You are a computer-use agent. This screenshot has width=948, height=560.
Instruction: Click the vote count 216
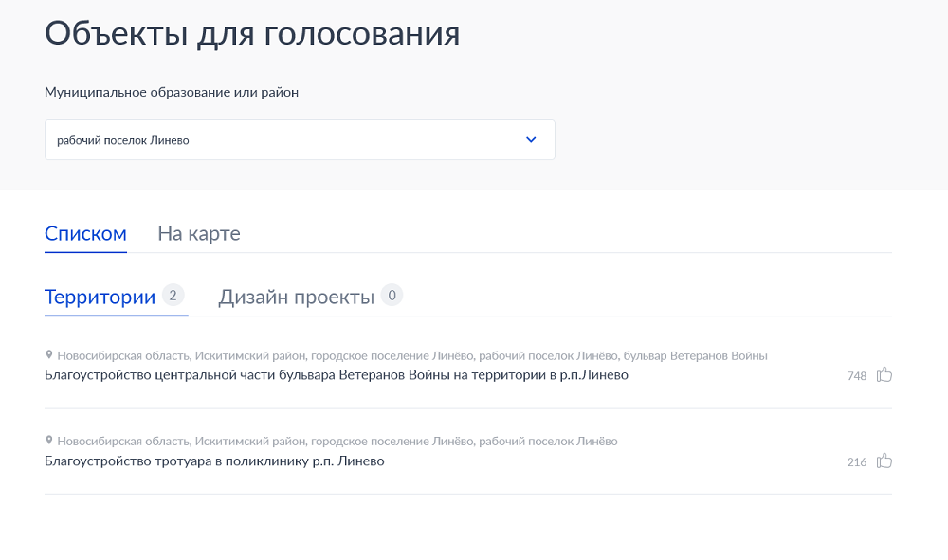[857, 462]
